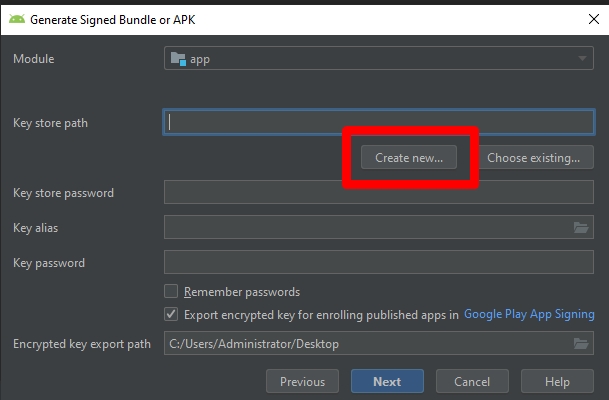Close the Generate Signed Bundle dialog
The image size is (609, 400).
pos(593,19)
